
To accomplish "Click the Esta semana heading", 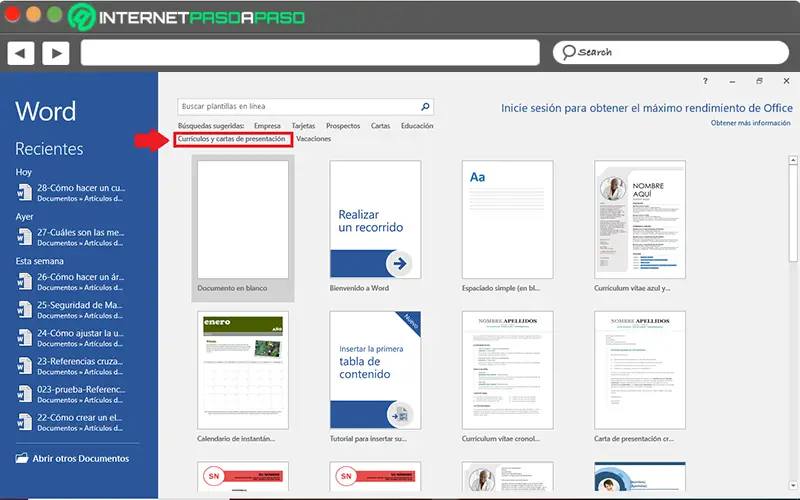I will tap(39, 261).
